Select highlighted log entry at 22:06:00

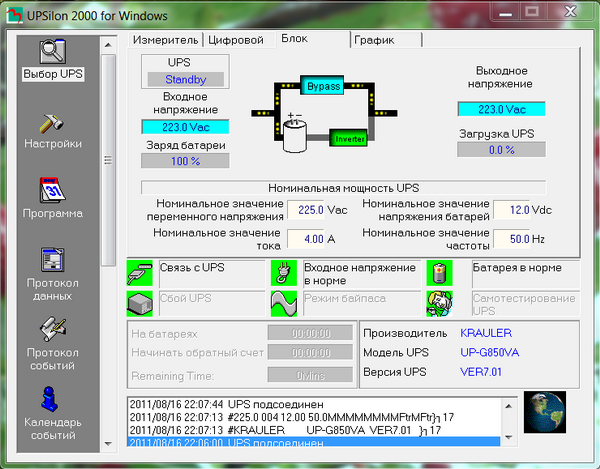point(314,442)
